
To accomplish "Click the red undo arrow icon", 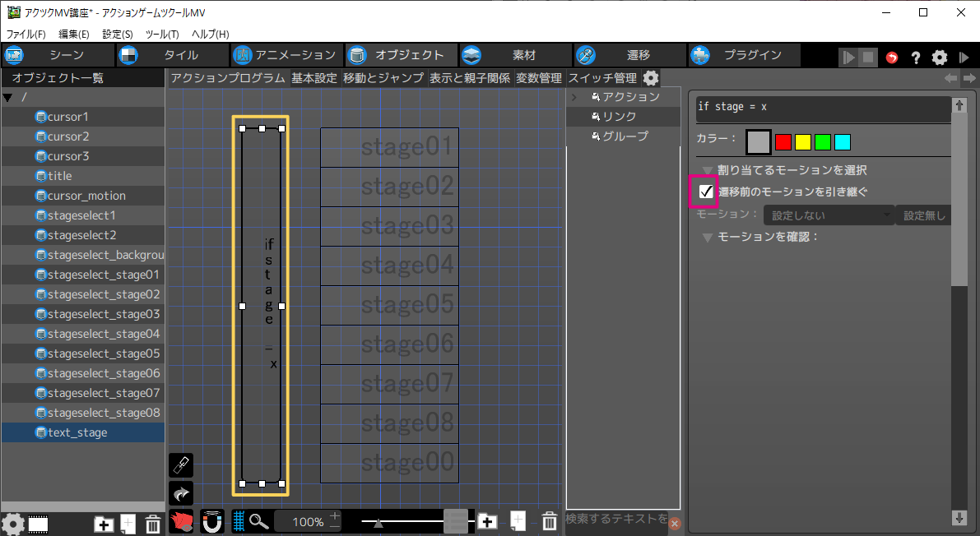I will pyautogui.click(x=892, y=58).
